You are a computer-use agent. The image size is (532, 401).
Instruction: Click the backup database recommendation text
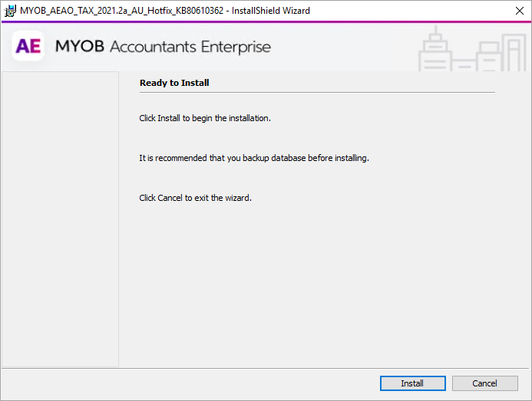[254, 158]
